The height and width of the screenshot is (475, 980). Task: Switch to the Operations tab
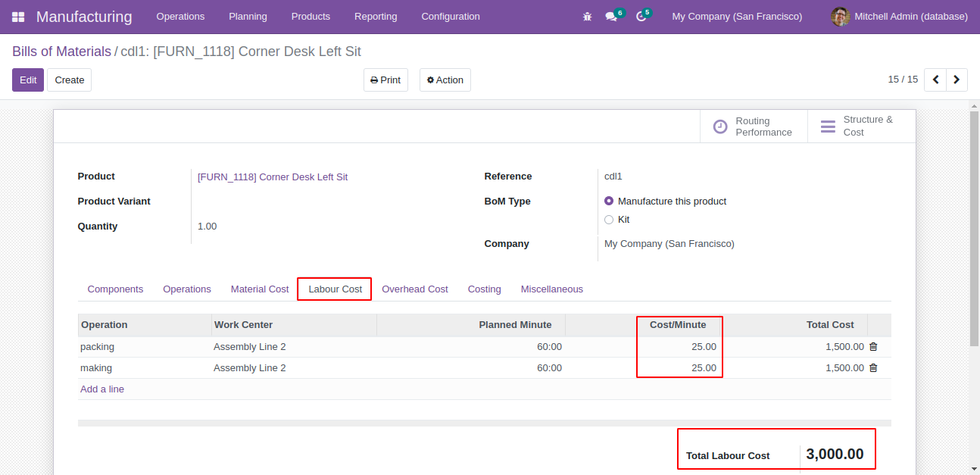187,289
